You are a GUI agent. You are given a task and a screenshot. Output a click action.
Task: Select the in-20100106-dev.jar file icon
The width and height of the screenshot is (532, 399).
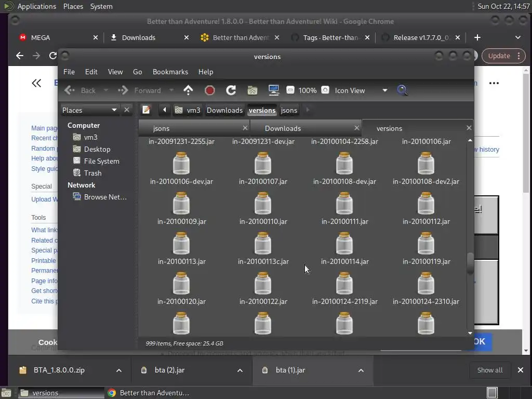click(181, 163)
